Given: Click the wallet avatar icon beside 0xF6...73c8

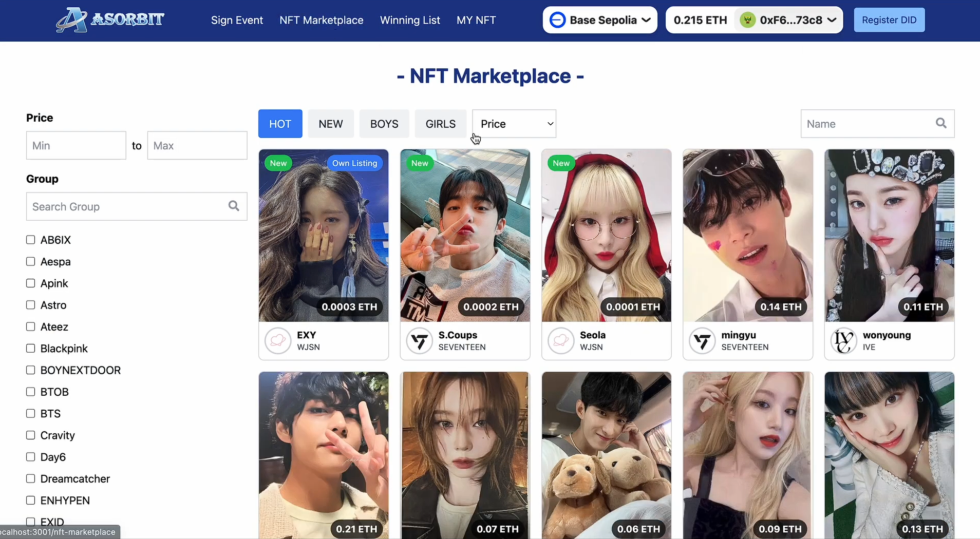Looking at the screenshot, I should point(747,20).
